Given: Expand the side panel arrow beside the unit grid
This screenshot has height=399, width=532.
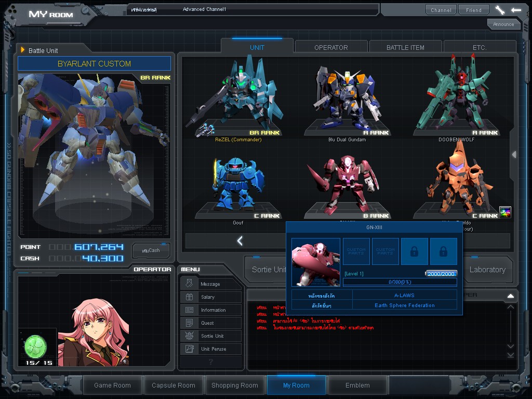Looking at the screenshot, I should [514, 155].
